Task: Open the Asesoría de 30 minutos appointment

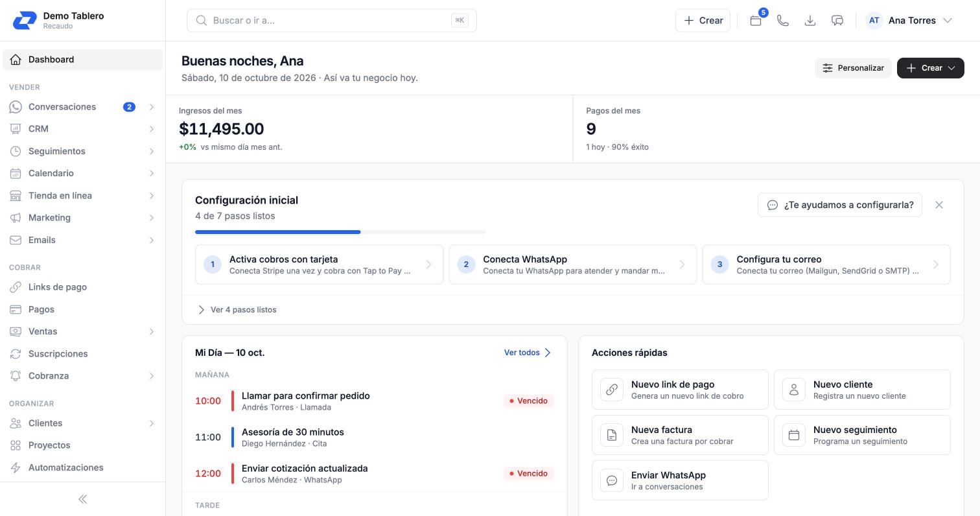Action: [x=374, y=438]
